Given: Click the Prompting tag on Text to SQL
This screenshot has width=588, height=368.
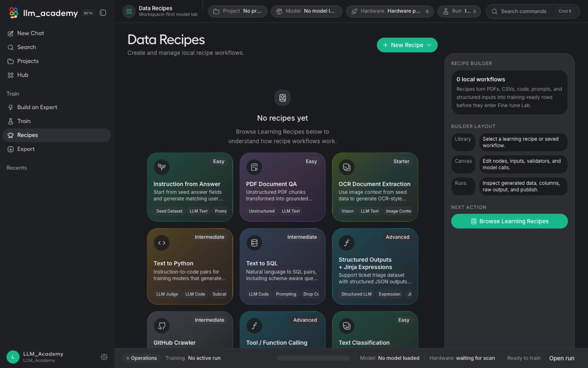Looking at the screenshot, I should click(286, 294).
